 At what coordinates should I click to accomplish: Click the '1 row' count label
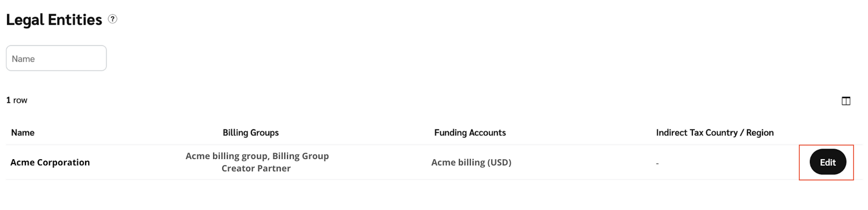pyautogui.click(x=17, y=100)
